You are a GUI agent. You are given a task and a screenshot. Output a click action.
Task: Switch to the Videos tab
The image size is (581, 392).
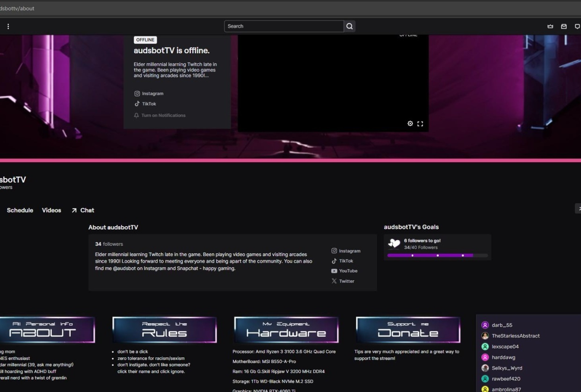(x=51, y=210)
